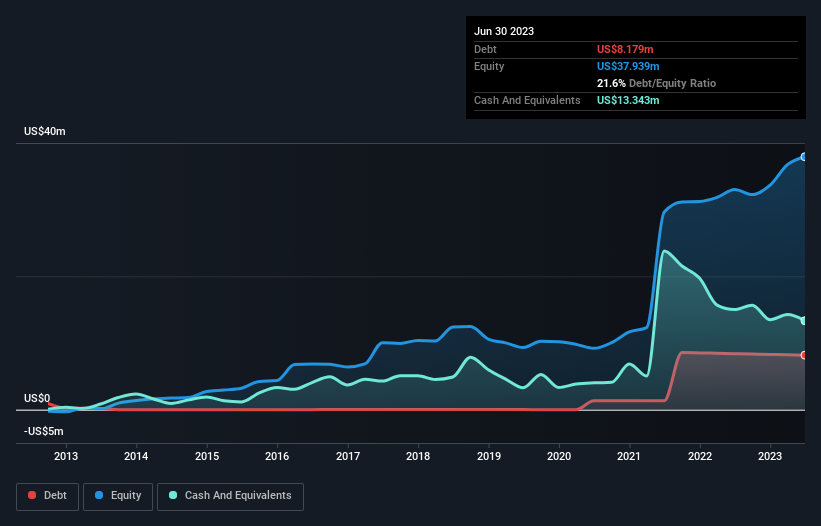The image size is (821, 526).
Task: Click the 2015 x-axis label
Action: click(207, 456)
